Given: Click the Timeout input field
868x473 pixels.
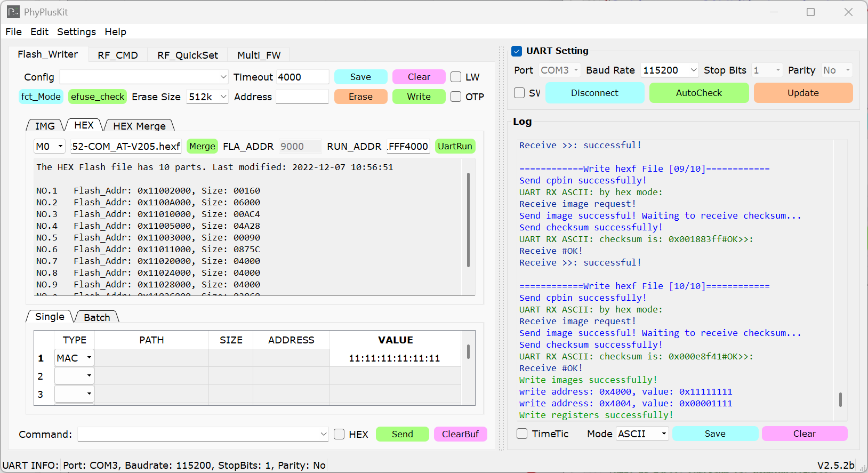Looking at the screenshot, I should tap(302, 77).
